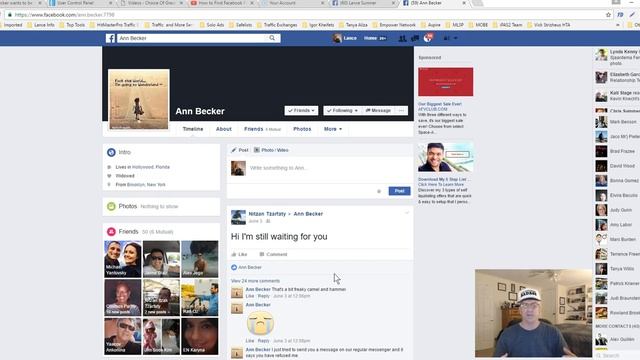
Task: Click Reply on first Ann Becker comment
Action: point(264,296)
